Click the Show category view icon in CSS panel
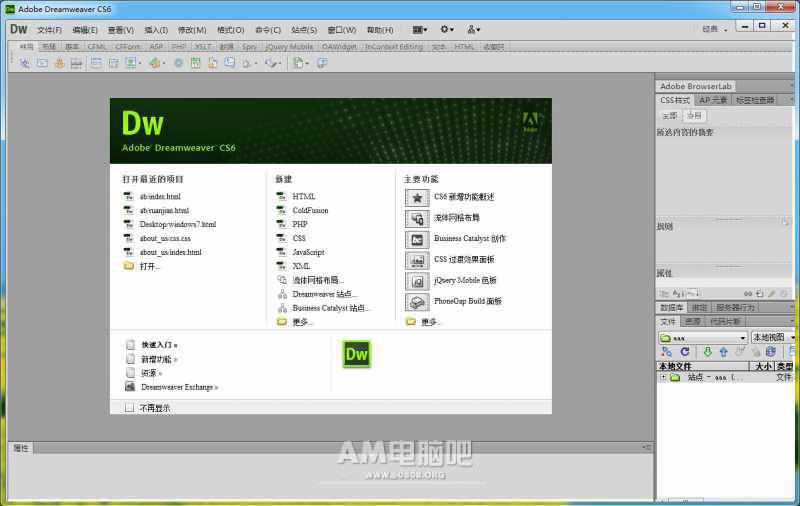Image resolution: width=800 pixels, height=506 pixels. 664,294
